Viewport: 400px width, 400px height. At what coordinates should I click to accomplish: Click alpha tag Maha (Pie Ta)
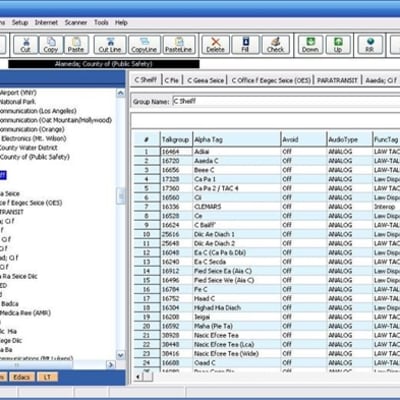(x=236, y=326)
